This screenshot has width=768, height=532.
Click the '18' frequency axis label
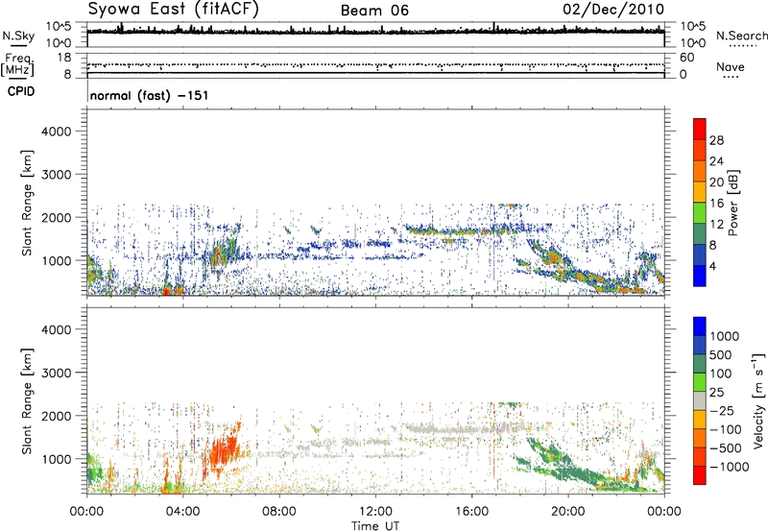[x=64, y=58]
